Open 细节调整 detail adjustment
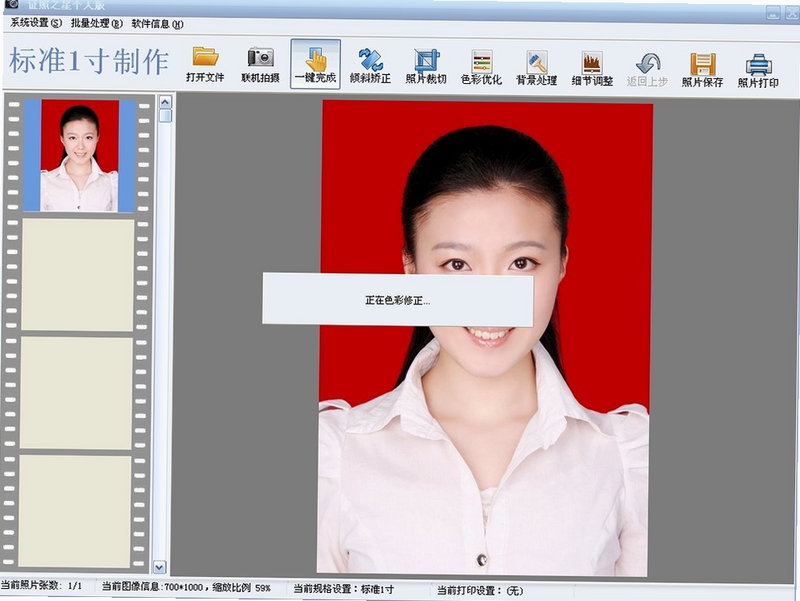The image size is (800, 601). pos(592,68)
